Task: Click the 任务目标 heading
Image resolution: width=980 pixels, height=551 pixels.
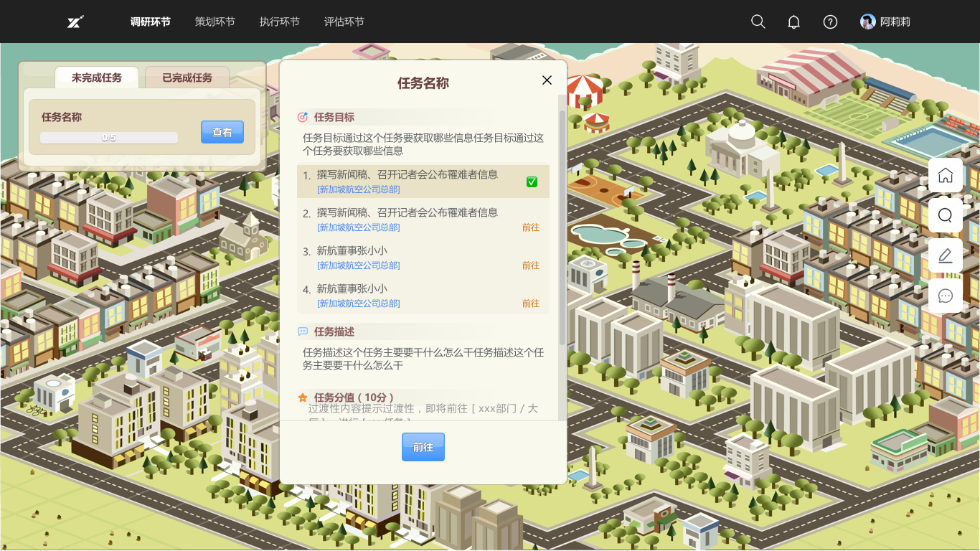Action: pyautogui.click(x=334, y=117)
